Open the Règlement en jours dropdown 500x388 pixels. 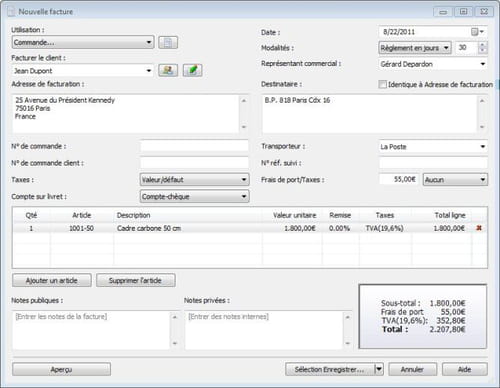(415, 48)
